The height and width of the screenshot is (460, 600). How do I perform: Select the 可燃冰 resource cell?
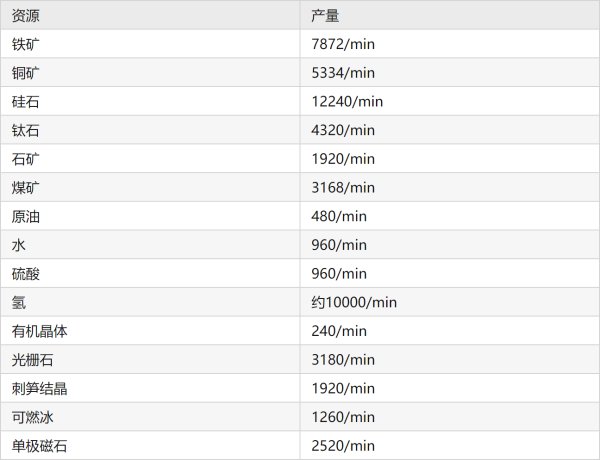point(33,417)
